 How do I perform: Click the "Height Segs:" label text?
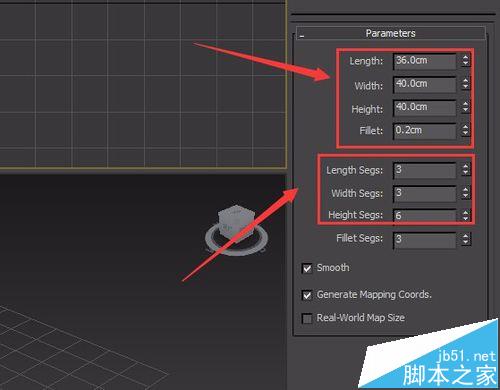(x=356, y=215)
